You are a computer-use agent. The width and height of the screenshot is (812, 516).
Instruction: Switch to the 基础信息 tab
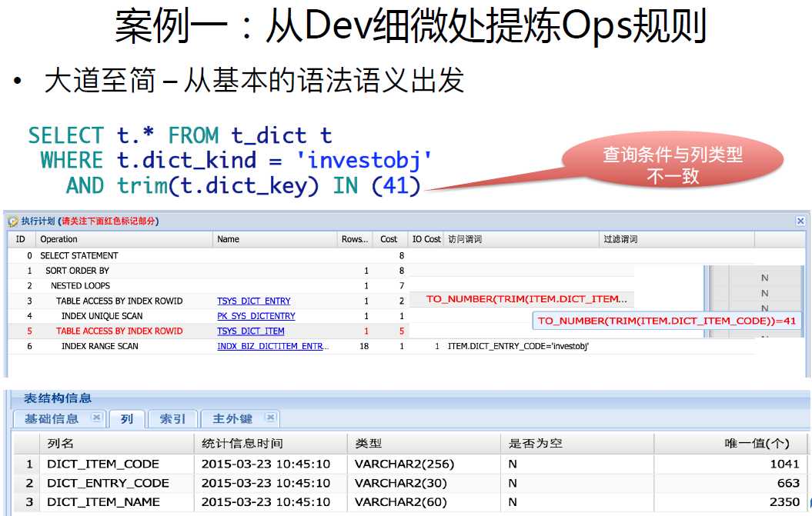tap(52, 418)
